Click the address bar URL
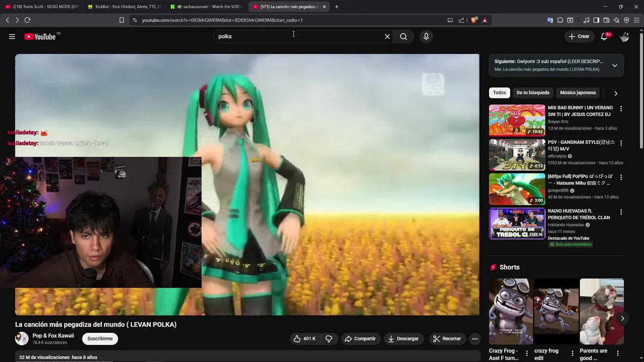 point(222,20)
